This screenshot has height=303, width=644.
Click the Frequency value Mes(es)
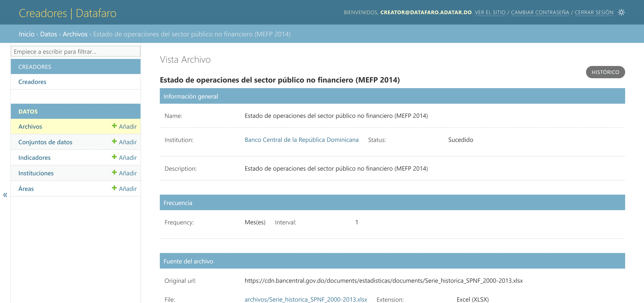click(255, 222)
